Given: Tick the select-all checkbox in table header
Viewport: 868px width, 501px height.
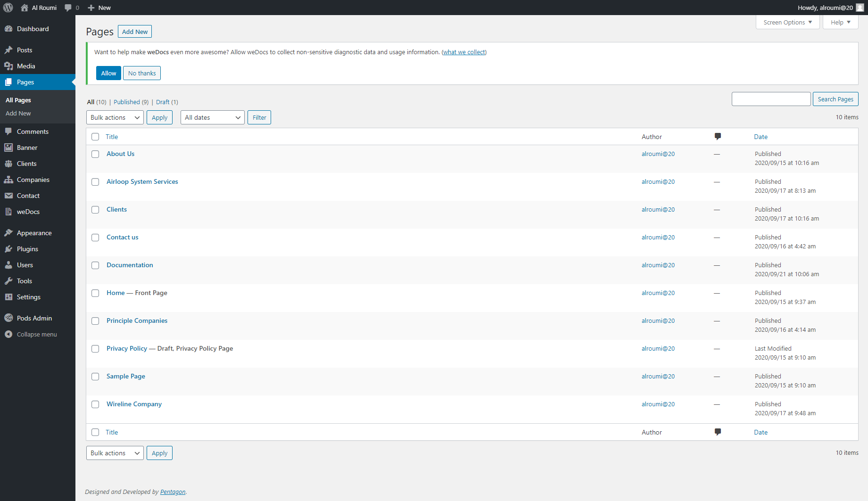Looking at the screenshot, I should (95, 137).
